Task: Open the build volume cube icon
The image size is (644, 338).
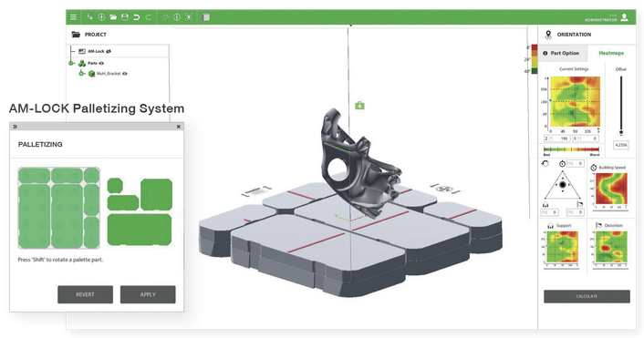Action: pos(206,17)
